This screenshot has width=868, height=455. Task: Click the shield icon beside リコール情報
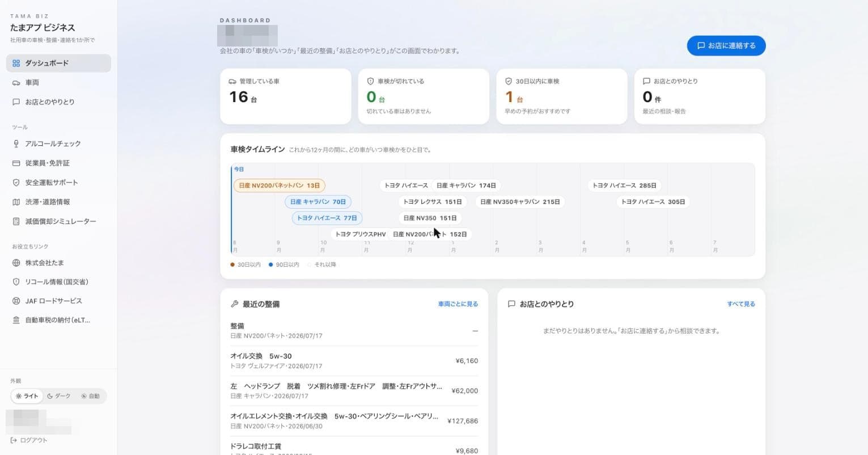click(x=16, y=282)
